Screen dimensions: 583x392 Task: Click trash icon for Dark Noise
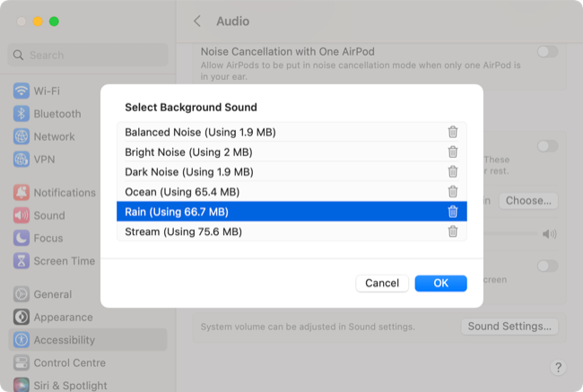453,171
